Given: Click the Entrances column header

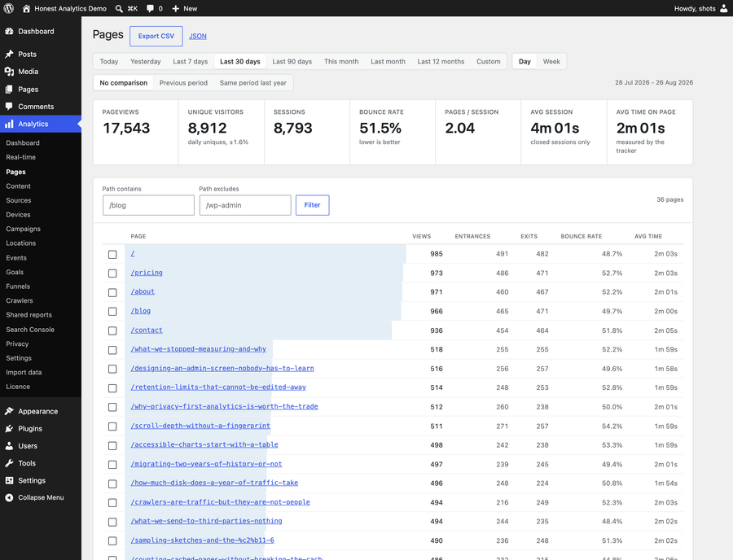Looking at the screenshot, I should (x=472, y=236).
